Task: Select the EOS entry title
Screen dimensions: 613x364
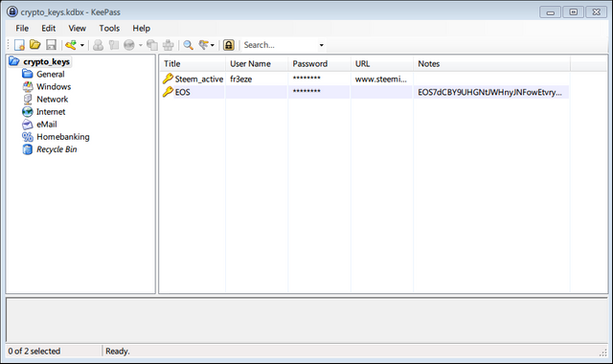Action: (183, 92)
